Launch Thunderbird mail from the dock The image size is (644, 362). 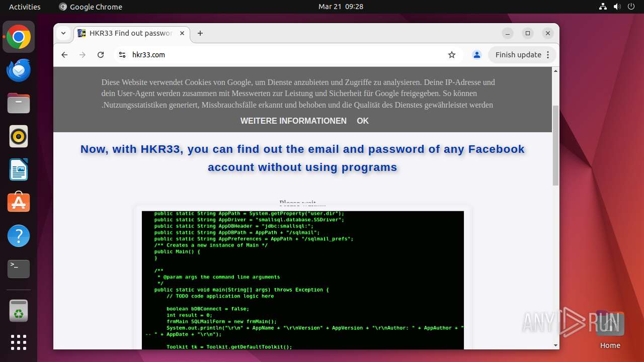click(x=19, y=70)
